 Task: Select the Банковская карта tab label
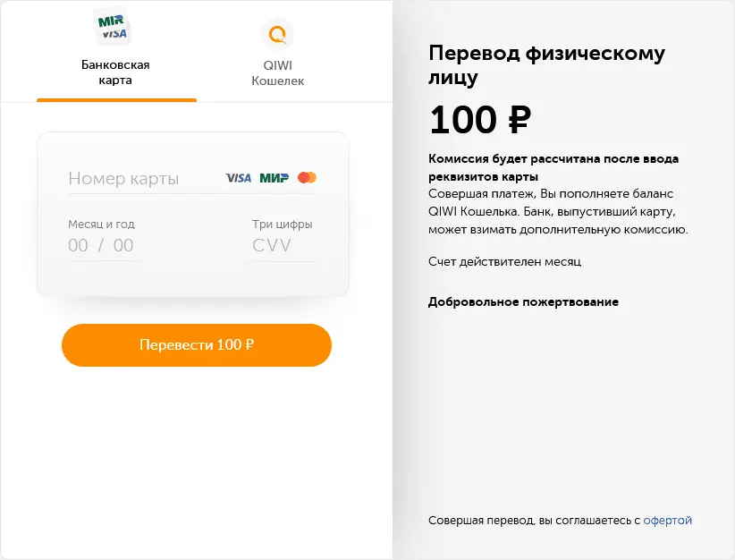[x=115, y=72]
